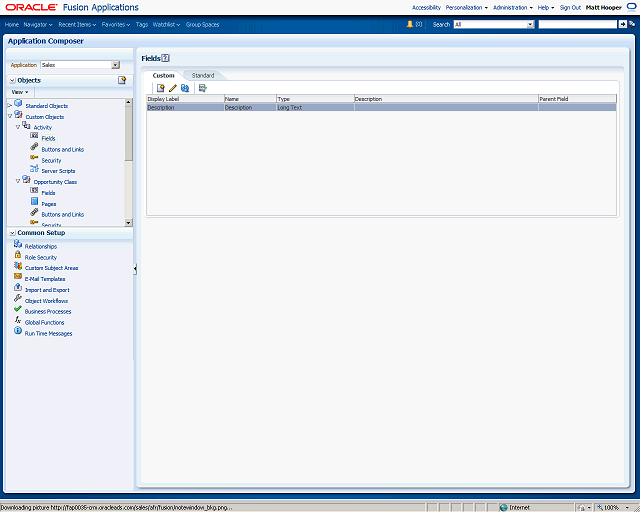
Task: Open the Administration menu
Action: click(513, 8)
